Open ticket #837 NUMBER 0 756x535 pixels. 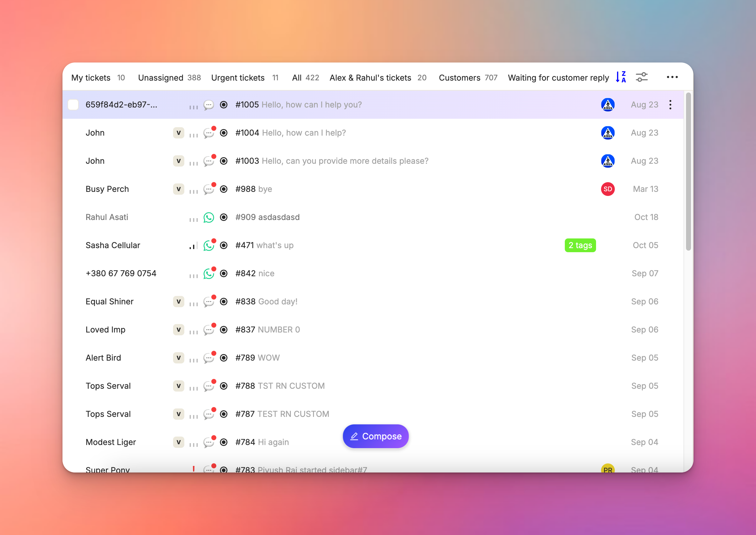click(267, 330)
